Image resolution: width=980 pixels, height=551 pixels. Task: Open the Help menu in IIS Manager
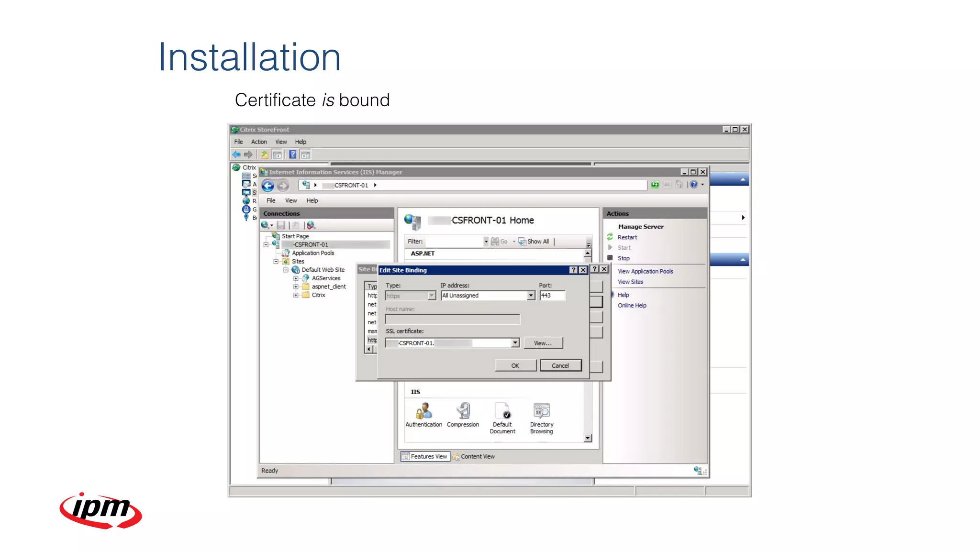[x=312, y=200]
